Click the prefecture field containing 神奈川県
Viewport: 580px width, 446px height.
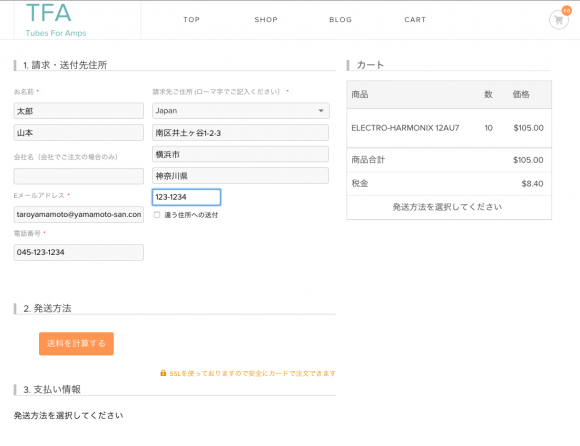click(240, 176)
